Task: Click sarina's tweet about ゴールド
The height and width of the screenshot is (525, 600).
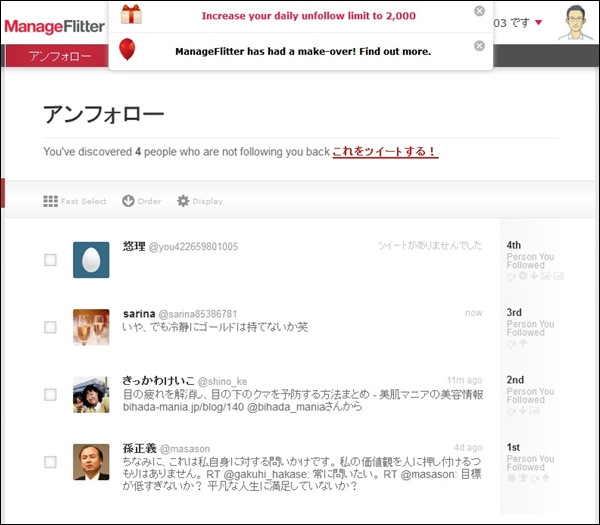Action: pos(215,327)
